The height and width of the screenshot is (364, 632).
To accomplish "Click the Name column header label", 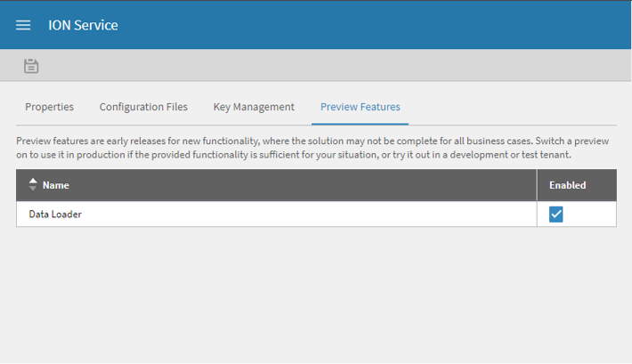I will tap(56, 185).
